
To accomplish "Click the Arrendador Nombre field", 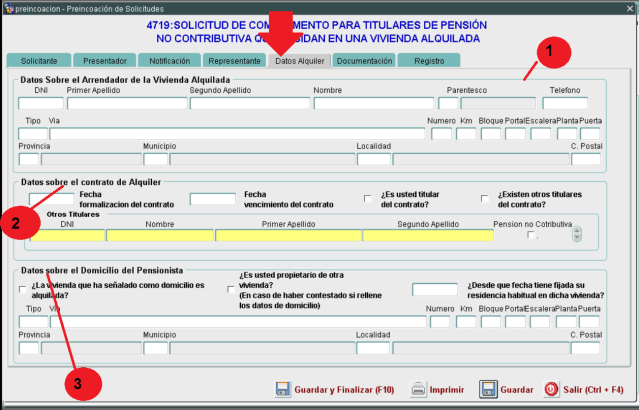I will (374, 103).
